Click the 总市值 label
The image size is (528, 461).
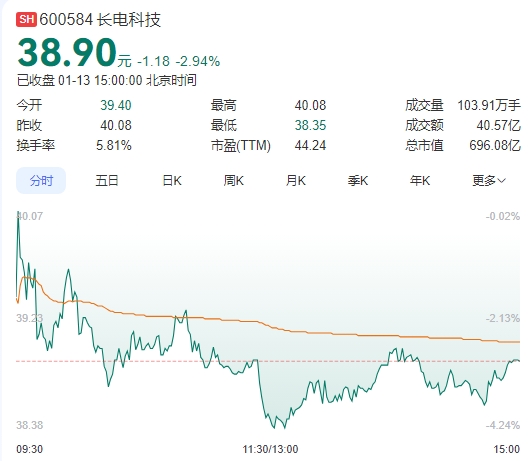click(424, 145)
